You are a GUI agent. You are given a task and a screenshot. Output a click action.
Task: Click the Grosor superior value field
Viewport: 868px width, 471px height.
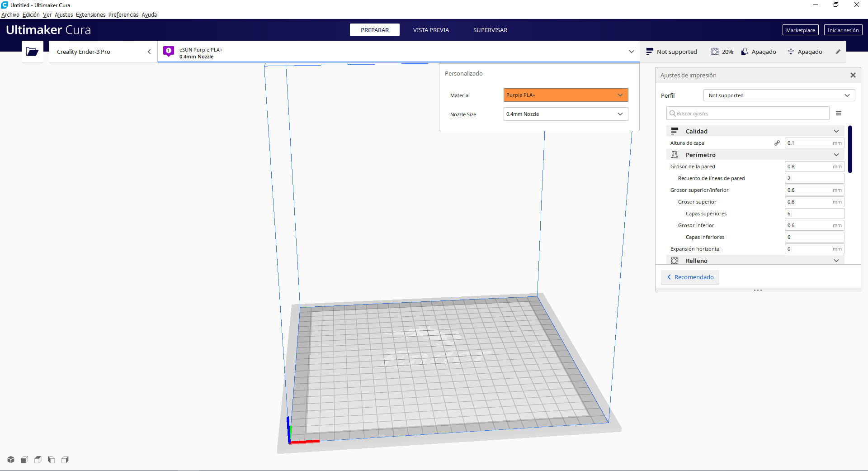click(x=815, y=202)
